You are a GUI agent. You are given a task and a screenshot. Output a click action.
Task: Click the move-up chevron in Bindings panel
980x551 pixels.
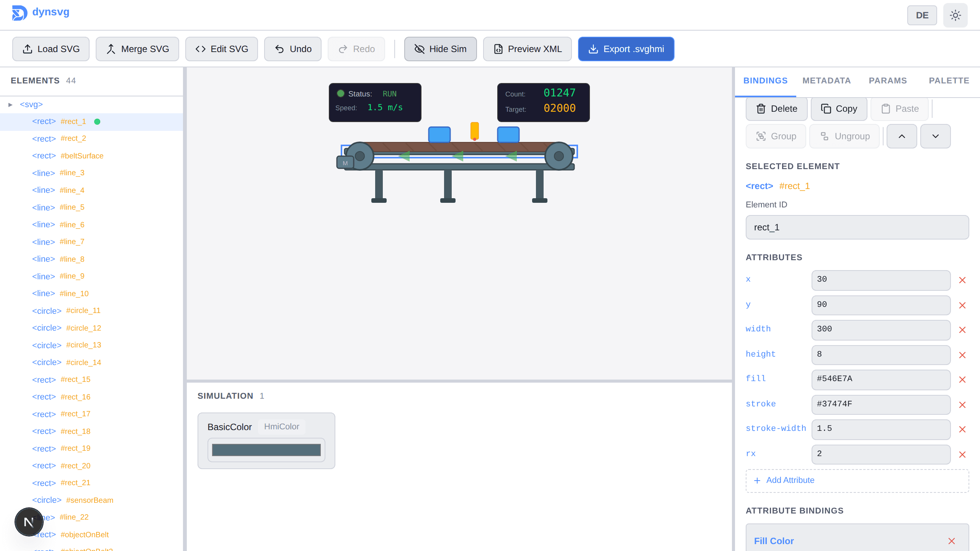point(902,136)
